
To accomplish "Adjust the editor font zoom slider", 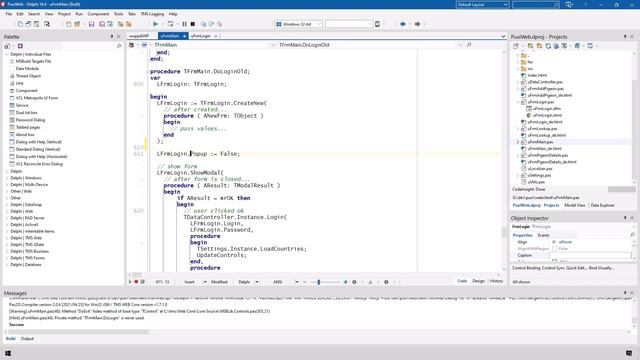I will [319, 282].
